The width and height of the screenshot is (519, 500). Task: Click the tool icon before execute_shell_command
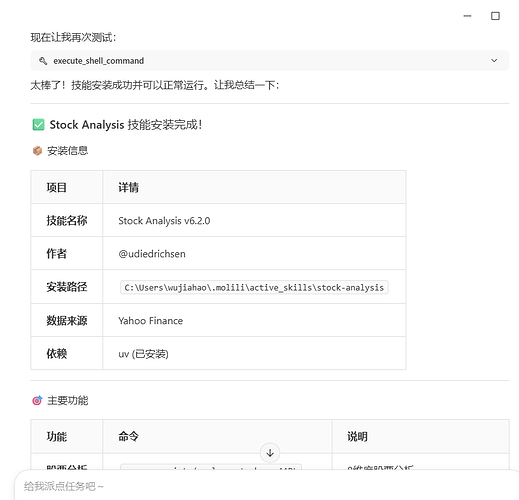pos(43,61)
